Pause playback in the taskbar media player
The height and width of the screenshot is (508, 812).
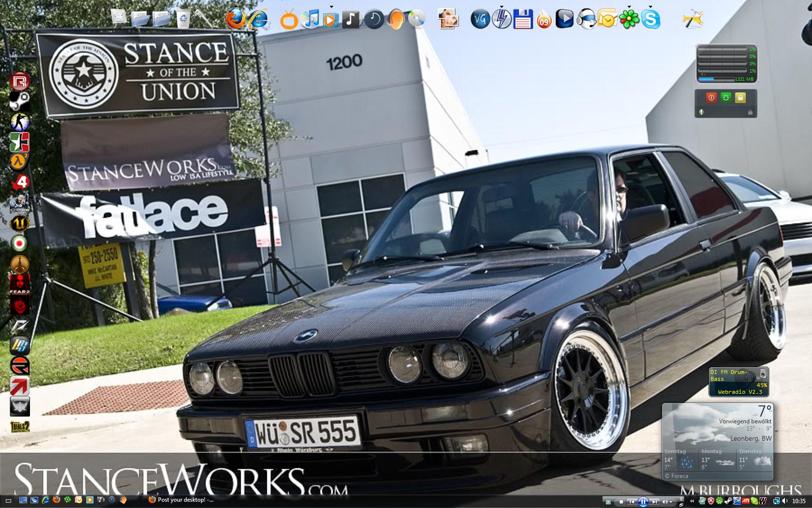(643, 502)
